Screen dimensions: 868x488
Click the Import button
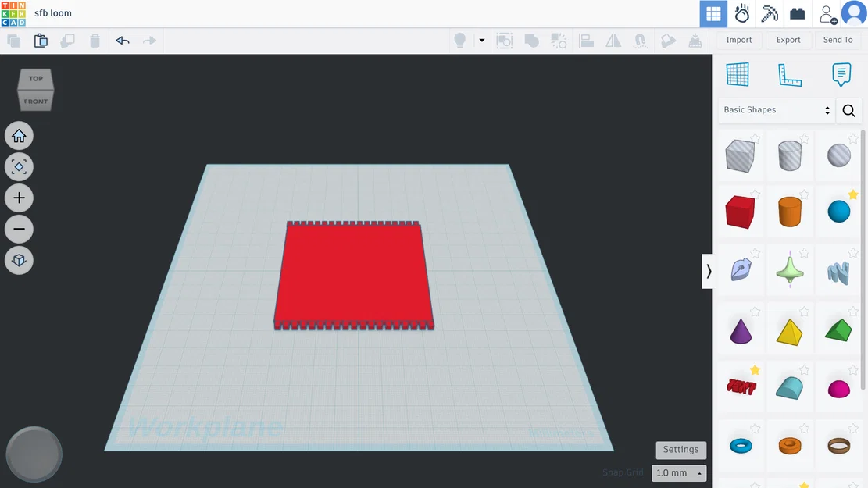(x=739, y=40)
